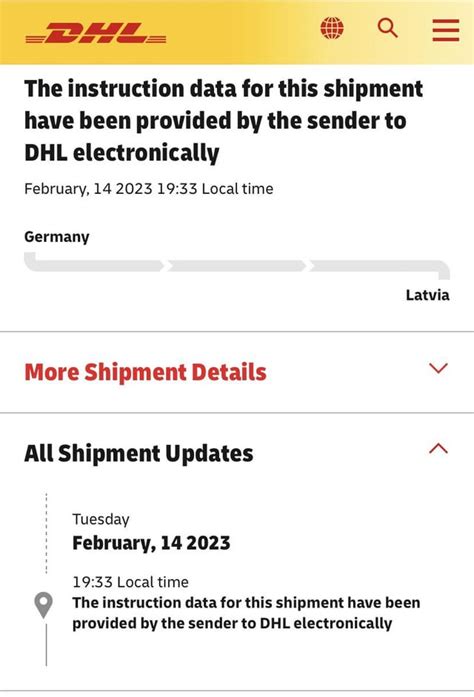Image resolution: width=474 pixels, height=697 pixels.
Task: Open the globe language selector
Action: (x=332, y=28)
